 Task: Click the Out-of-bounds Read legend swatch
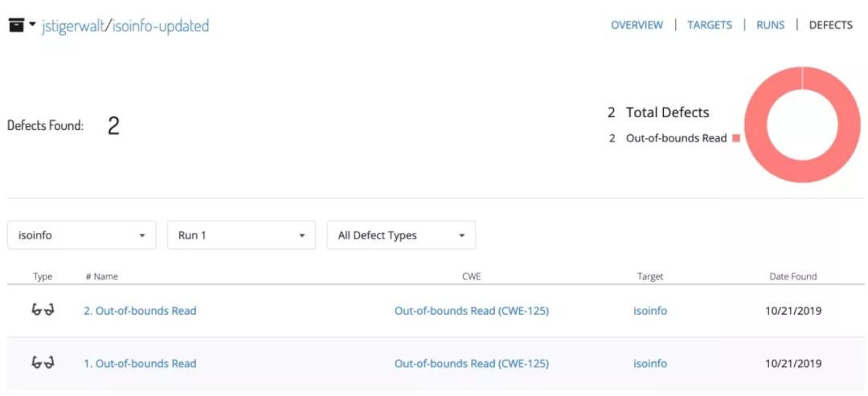pos(735,138)
